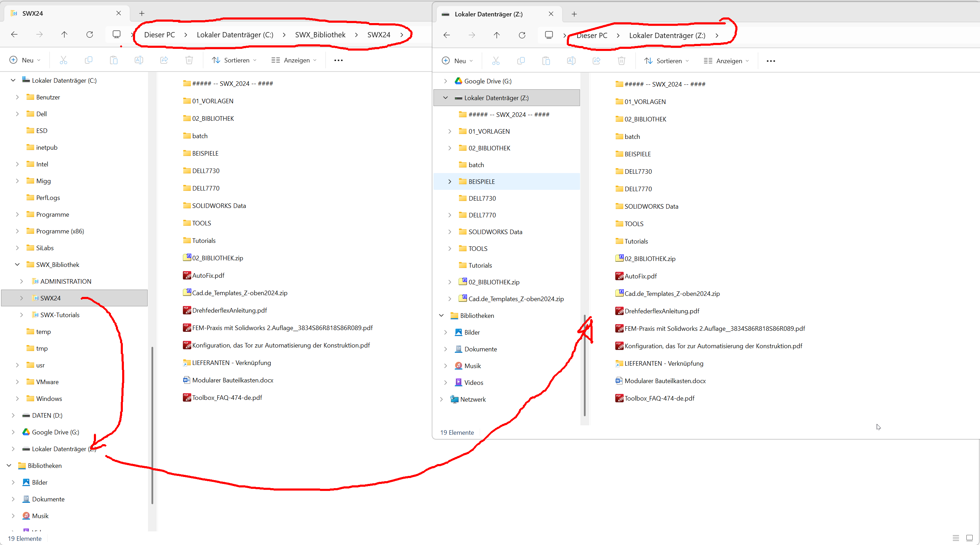This screenshot has height=545, width=980.
Task: Expand BEISPIELE in right tree
Action: point(449,181)
